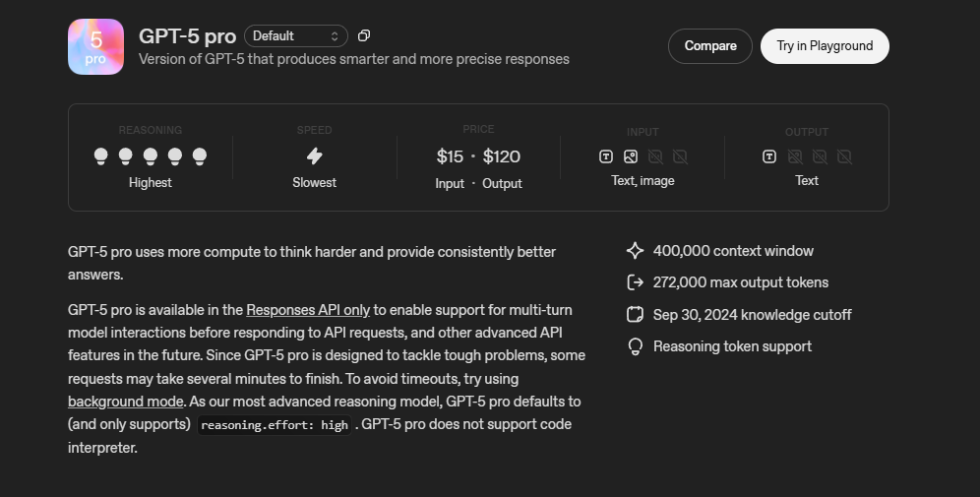Open the Responses API only link

tap(308, 310)
